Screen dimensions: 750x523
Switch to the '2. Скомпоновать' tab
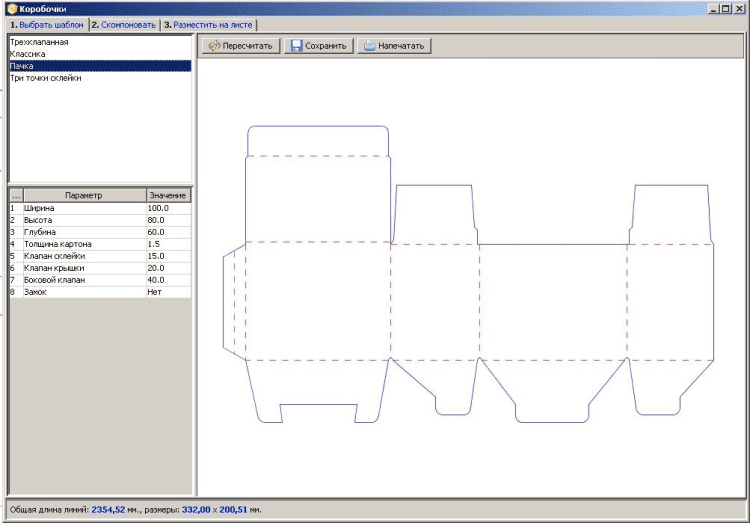(x=124, y=25)
